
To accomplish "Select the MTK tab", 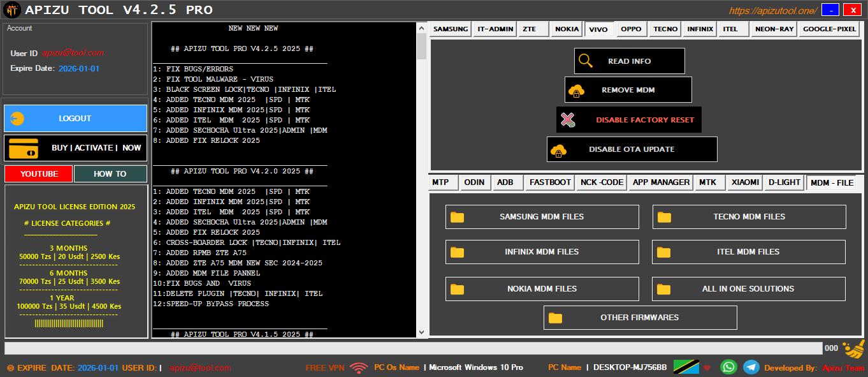I will coord(709,182).
